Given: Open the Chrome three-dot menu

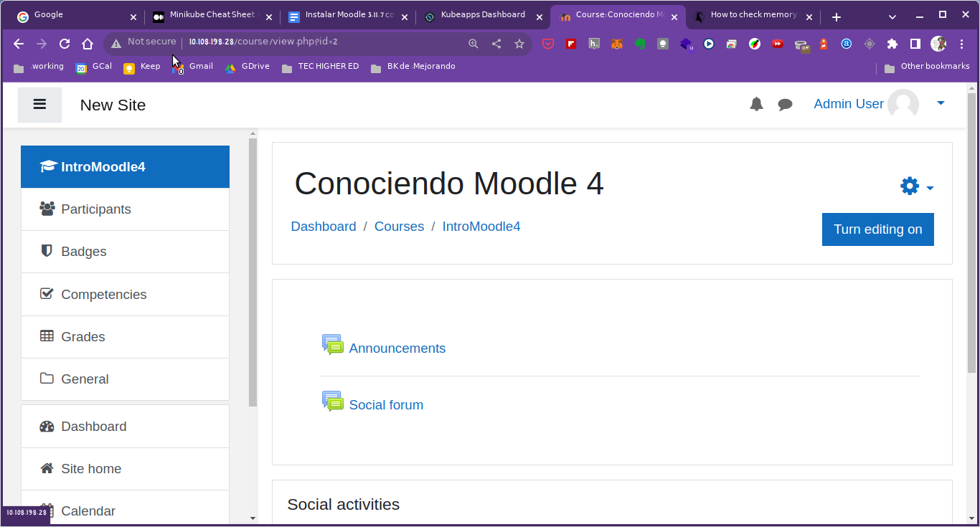Looking at the screenshot, I should point(962,44).
